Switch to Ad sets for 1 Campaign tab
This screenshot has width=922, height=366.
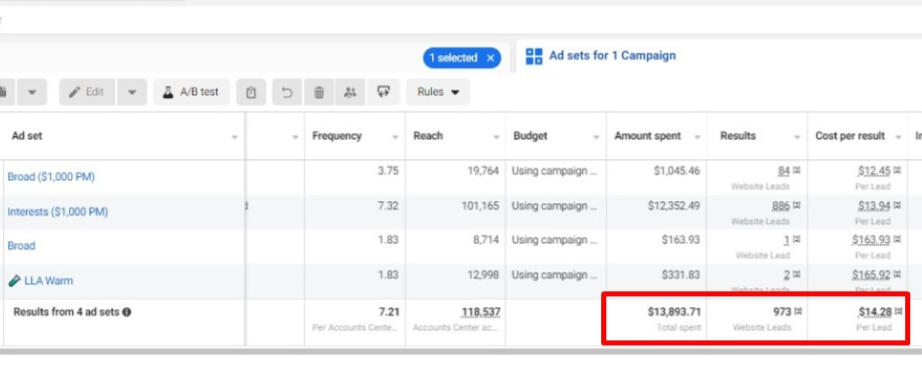(x=612, y=56)
